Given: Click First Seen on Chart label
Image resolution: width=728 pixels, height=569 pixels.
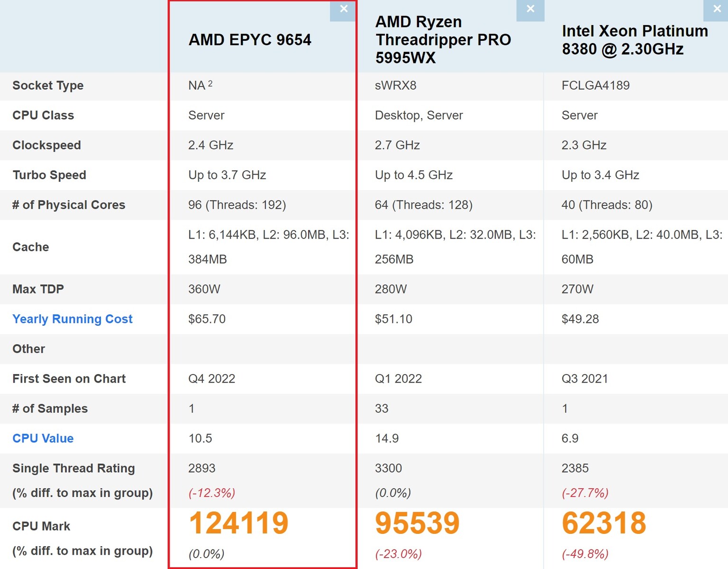Looking at the screenshot, I should [69, 379].
